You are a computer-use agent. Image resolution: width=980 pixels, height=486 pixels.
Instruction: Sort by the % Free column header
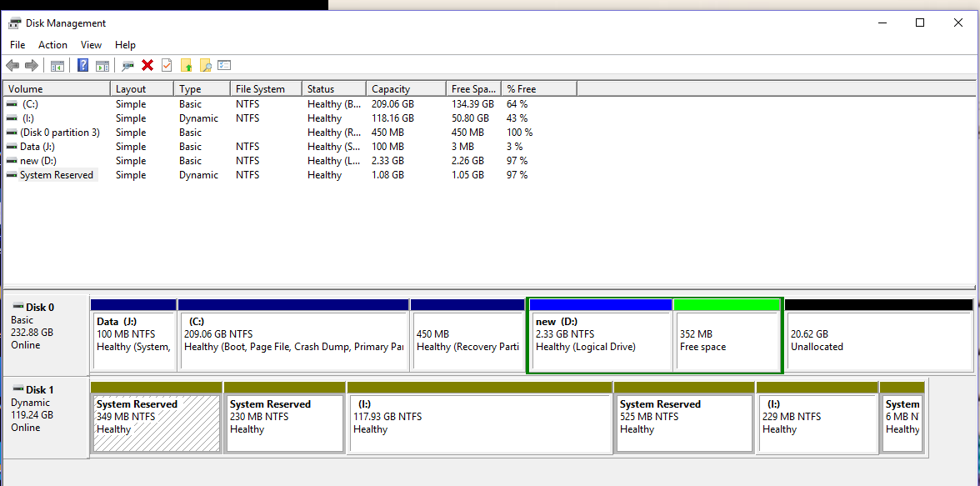pos(538,89)
